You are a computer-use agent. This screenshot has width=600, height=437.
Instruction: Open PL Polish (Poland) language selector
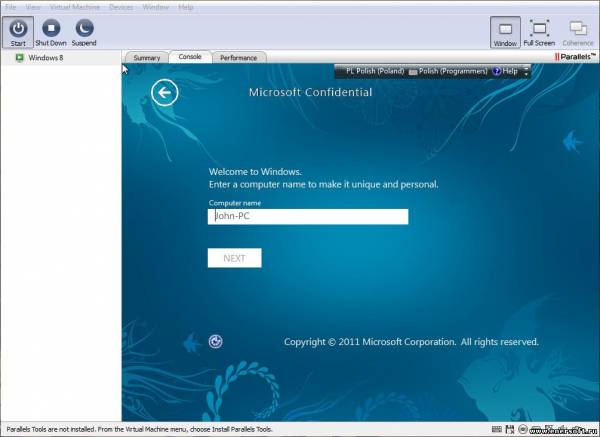tap(375, 71)
